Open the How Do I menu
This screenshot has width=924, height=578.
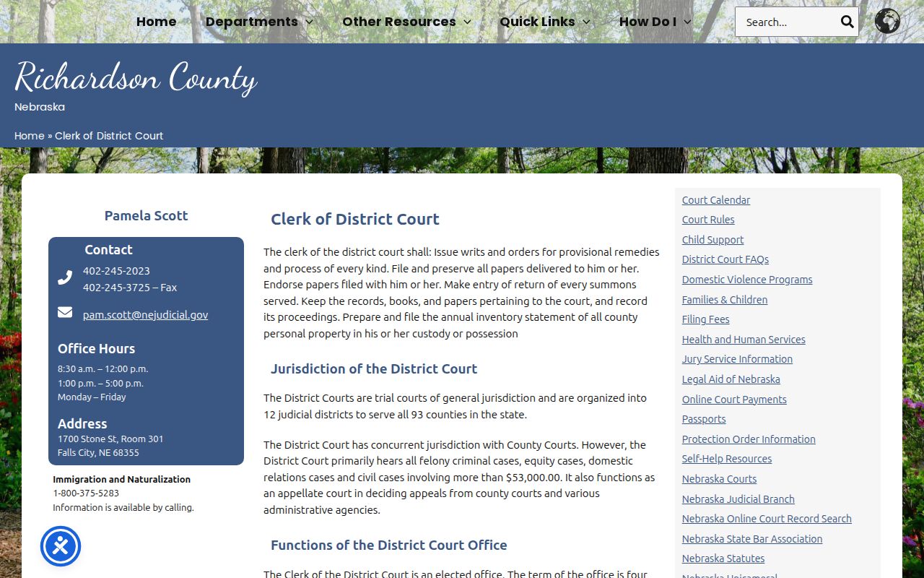point(648,22)
